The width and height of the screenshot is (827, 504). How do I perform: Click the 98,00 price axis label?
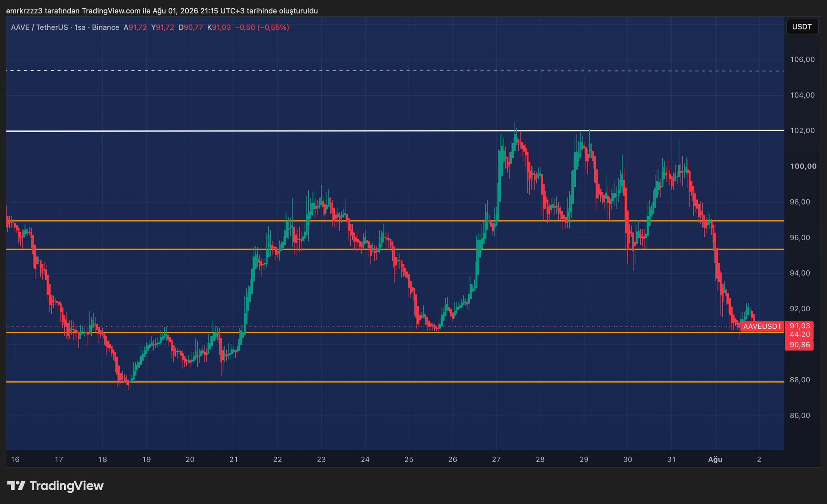pos(800,202)
